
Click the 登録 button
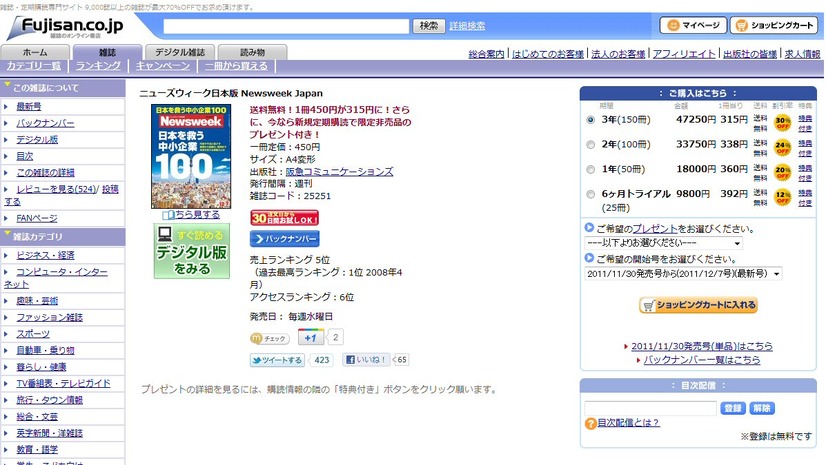coord(732,408)
